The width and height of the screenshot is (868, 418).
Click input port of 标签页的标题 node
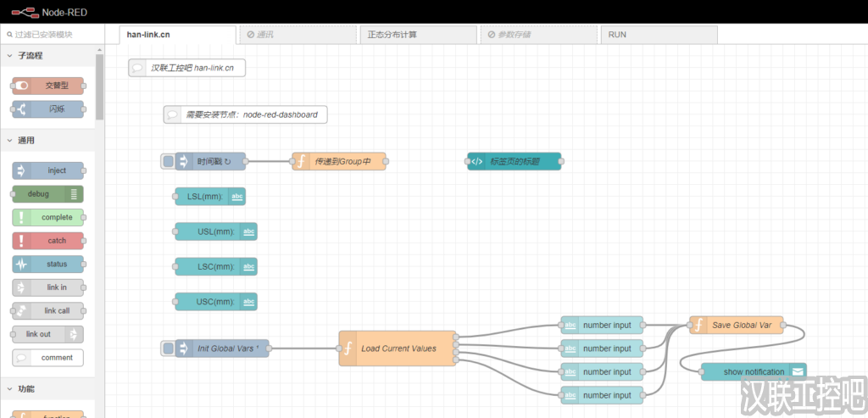coord(468,162)
